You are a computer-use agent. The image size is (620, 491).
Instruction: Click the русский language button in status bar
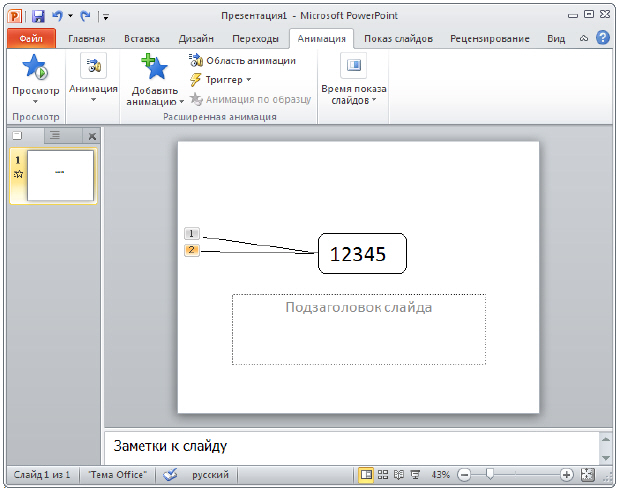tap(210, 474)
